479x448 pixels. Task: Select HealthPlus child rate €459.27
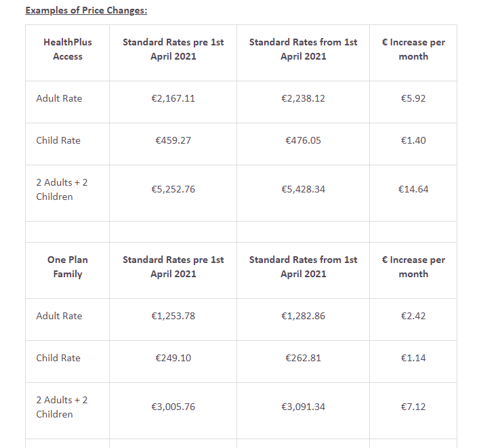pos(173,140)
